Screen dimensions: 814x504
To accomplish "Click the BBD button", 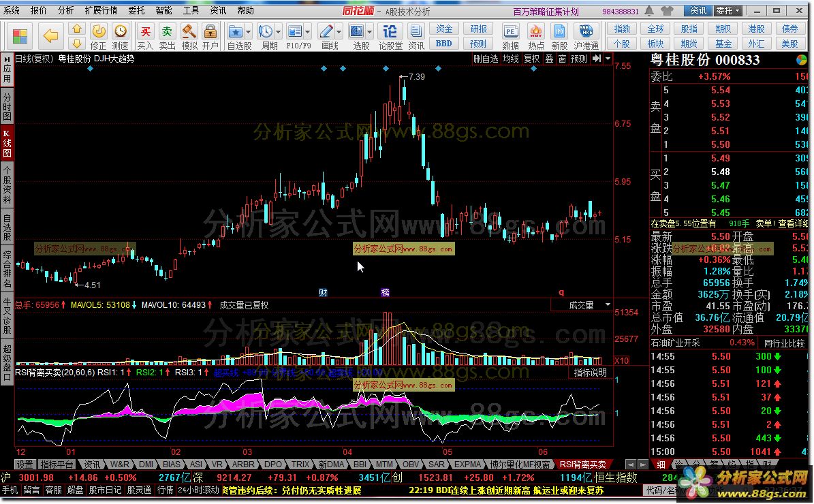I will [x=444, y=44].
